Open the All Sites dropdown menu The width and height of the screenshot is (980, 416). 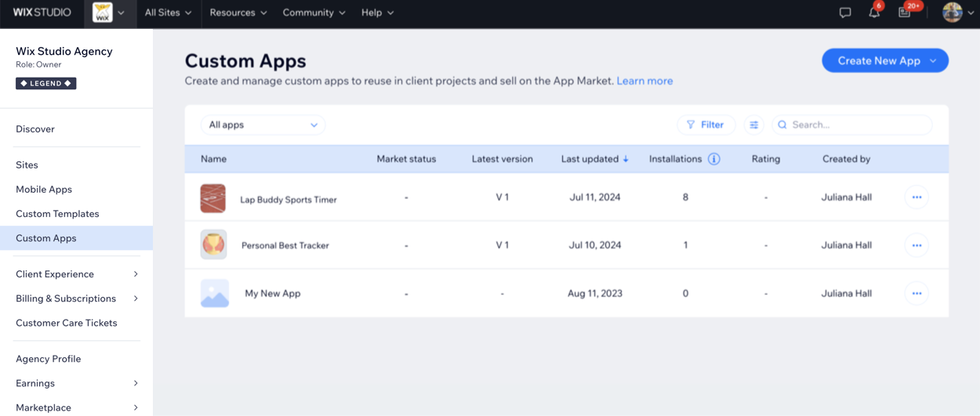(168, 13)
